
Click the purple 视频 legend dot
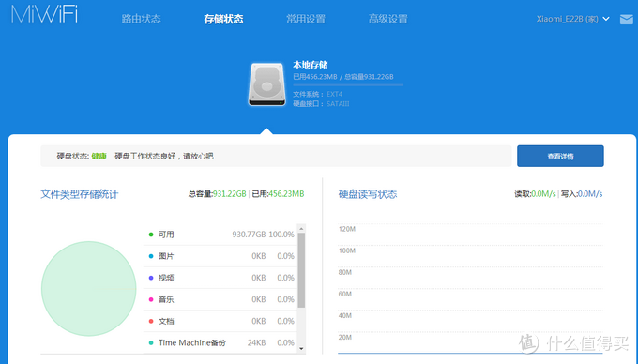(151, 278)
